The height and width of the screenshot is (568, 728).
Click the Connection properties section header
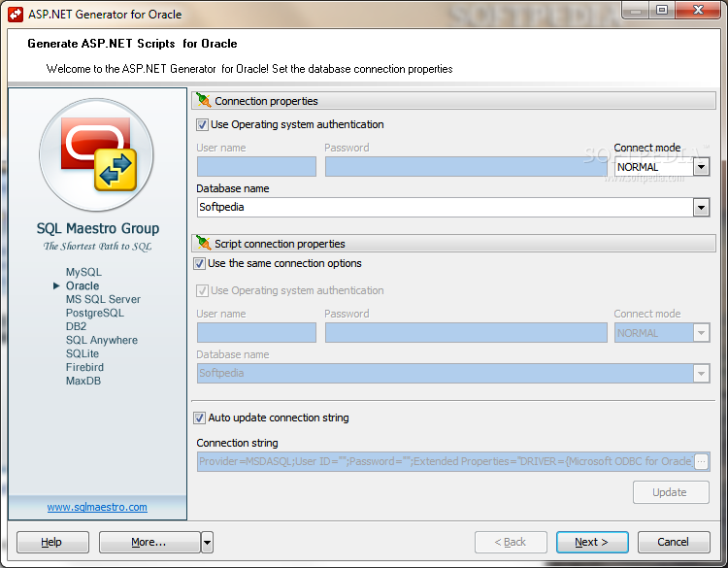[x=453, y=101]
